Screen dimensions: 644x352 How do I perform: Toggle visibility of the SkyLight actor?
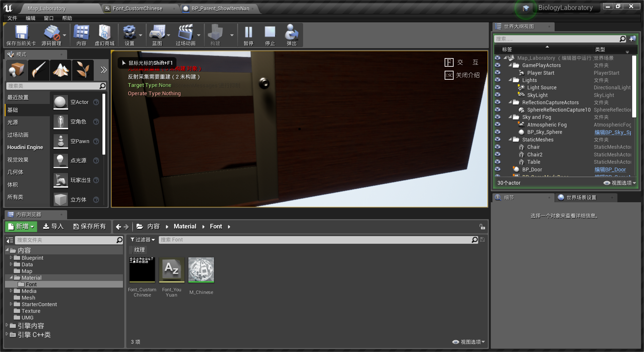pos(497,95)
